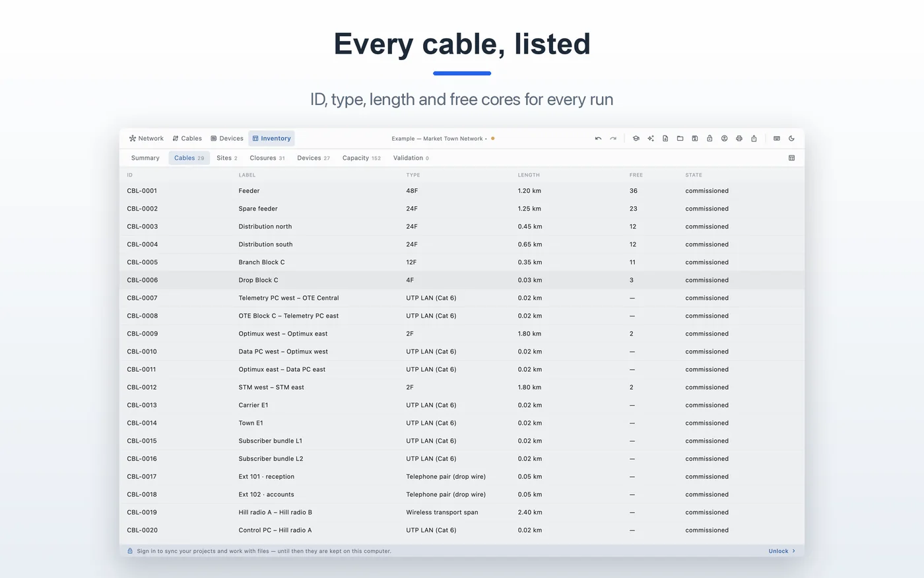Toggle dark mode with moon icon
This screenshot has width=924, height=578.
coord(791,139)
